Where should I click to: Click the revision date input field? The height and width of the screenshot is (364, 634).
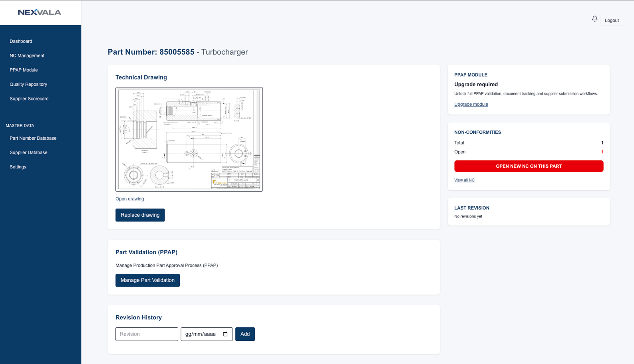[x=207, y=334]
